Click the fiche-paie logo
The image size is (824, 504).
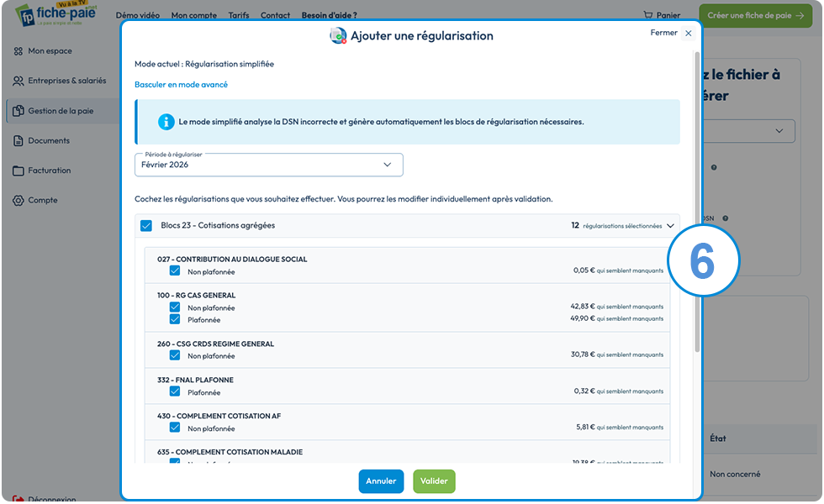click(55, 14)
